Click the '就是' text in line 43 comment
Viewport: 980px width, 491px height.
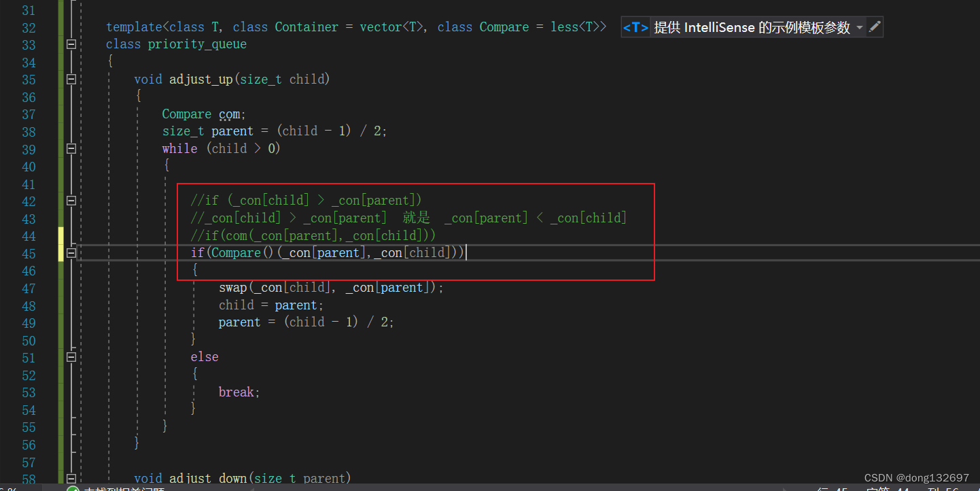click(x=416, y=218)
